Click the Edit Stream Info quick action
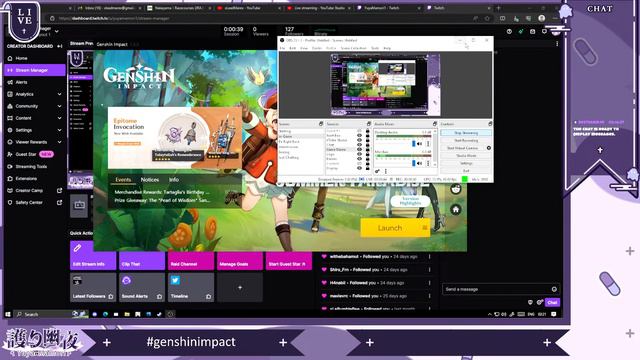640x360 pixels. pyautogui.click(x=93, y=256)
